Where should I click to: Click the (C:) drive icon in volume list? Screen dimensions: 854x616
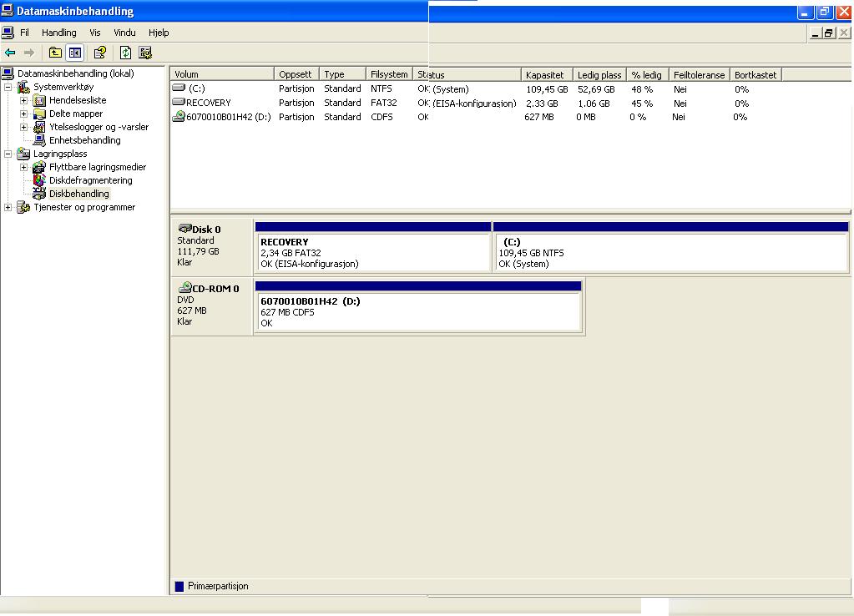pos(179,88)
